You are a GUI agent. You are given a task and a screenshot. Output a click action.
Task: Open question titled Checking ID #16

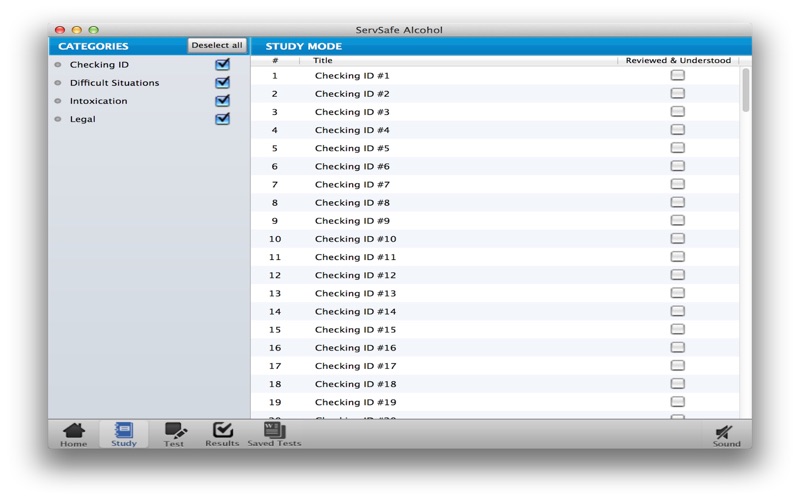[356, 347]
